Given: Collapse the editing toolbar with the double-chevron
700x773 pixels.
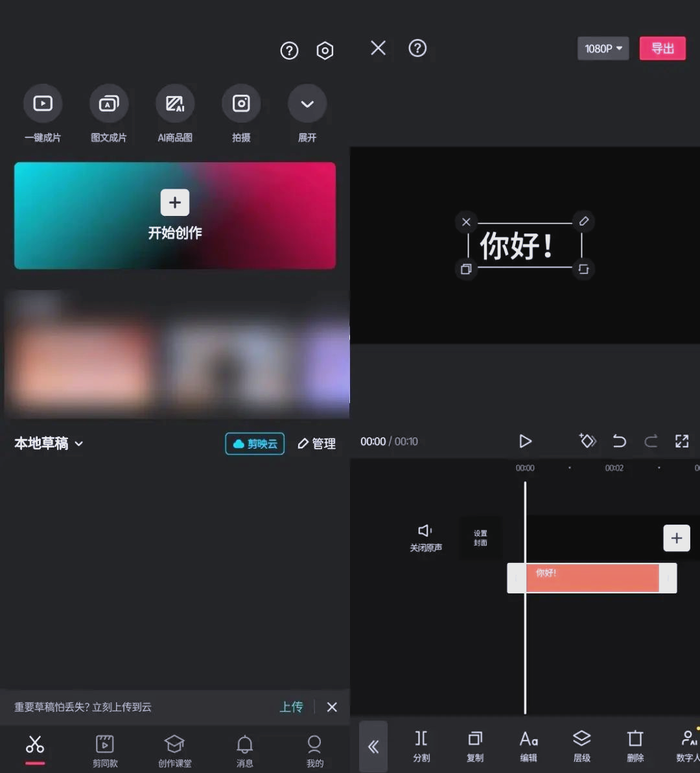Looking at the screenshot, I should tap(373, 746).
